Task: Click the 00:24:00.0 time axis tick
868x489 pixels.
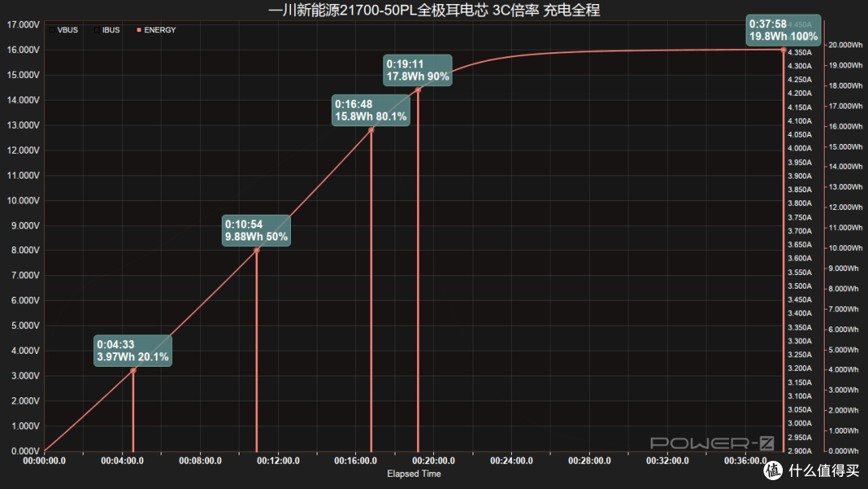Action: [x=511, y=461]
